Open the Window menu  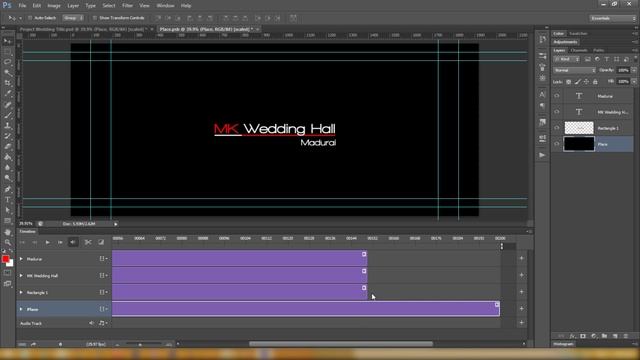(x=165, y=6)
